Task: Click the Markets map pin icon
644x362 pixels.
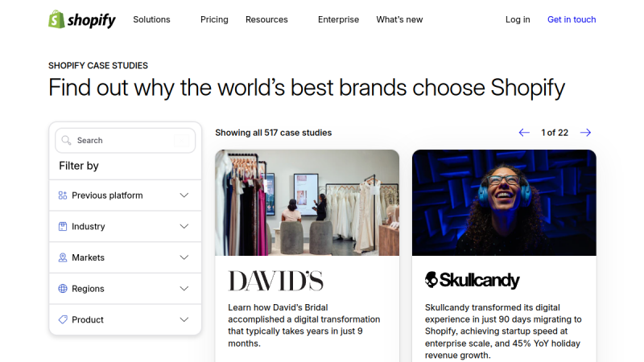Action: click(x=63, y=257)
